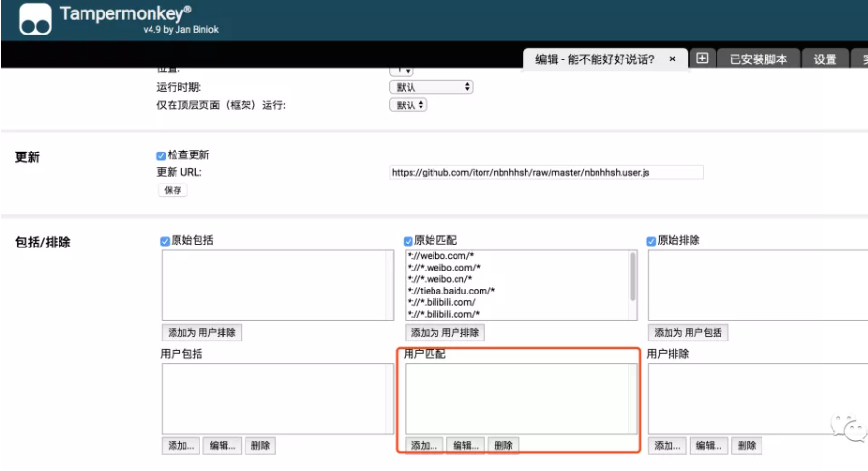The width and height of the screenshot is (868, 471).
Task: Select the *://*.bilibili.com/ match entry
Action: [441, 302]
